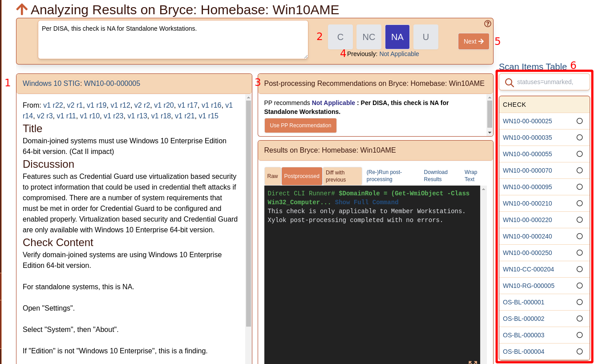The height and width of the screenshot is (364, 595).
Task: Select radio for WN10-00-000070
Action: pyautogui.click(x=579, y=170)
